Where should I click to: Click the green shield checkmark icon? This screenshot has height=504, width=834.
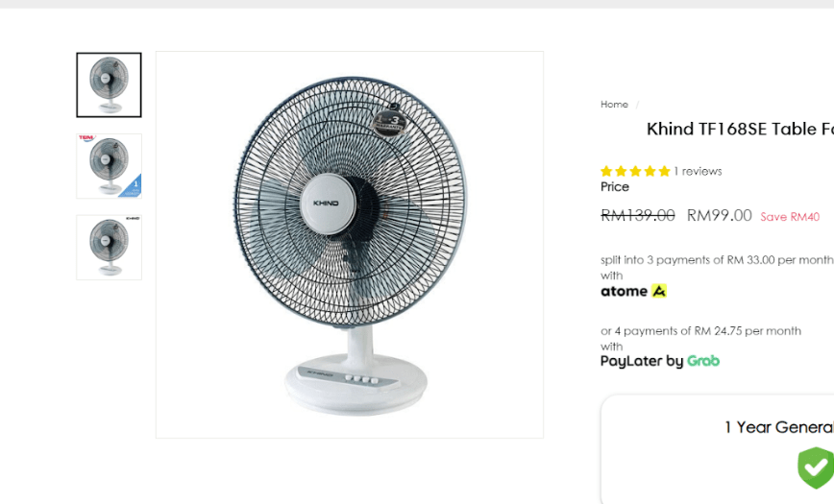click(x=816, y=468)
